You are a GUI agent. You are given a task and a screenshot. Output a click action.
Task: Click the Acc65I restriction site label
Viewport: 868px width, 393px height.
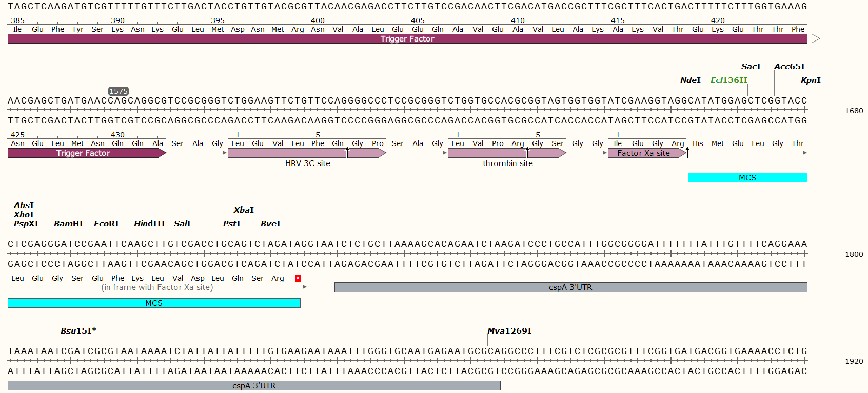click(789, 67)
